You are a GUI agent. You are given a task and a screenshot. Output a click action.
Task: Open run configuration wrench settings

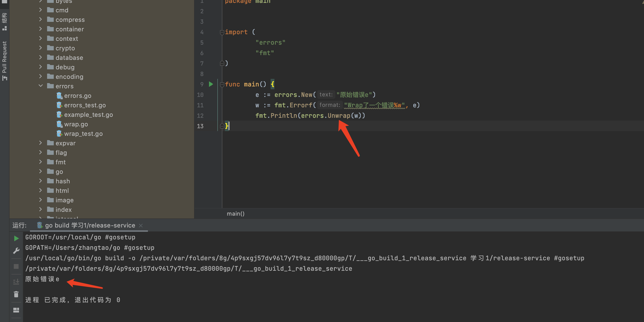(16, 251)
